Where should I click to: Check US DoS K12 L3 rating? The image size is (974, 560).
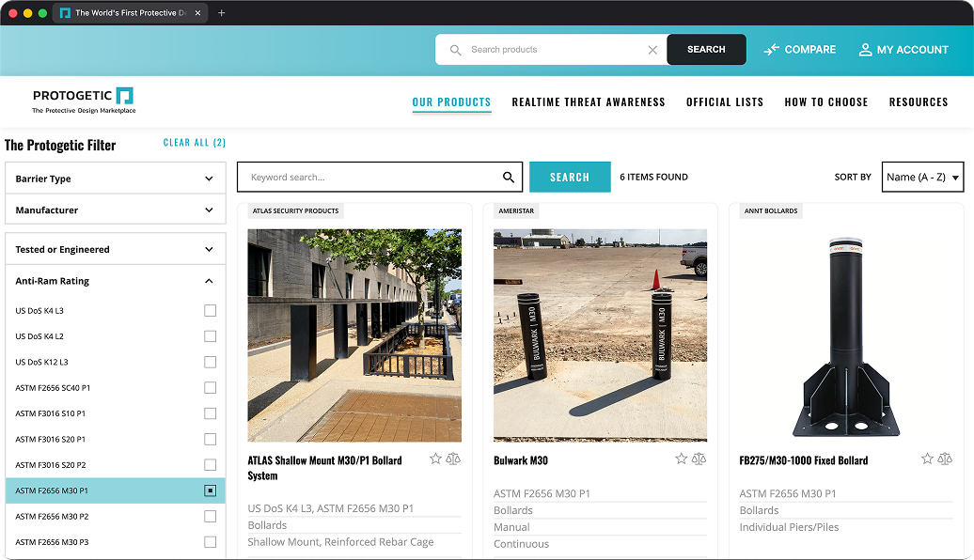(x=210, y=362)
